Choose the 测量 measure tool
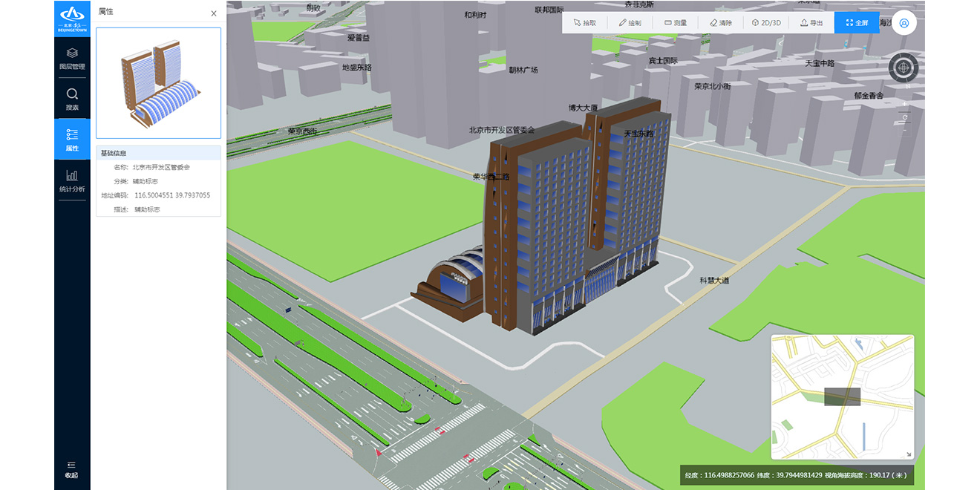The image size is (980, 490). coord(676,23)
